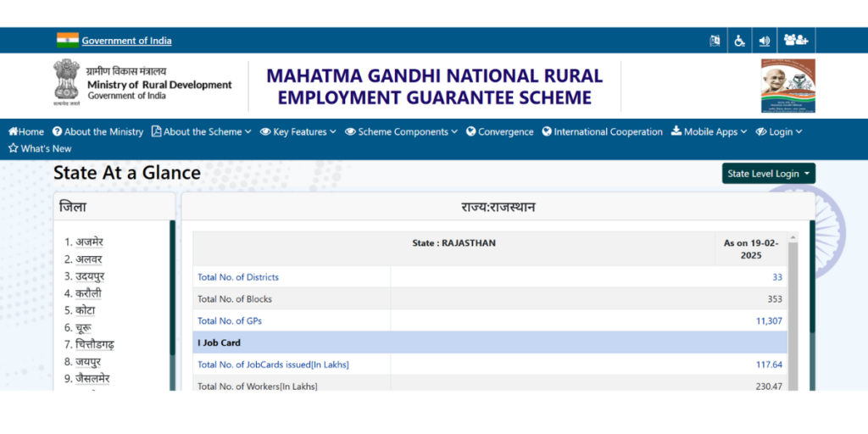The width and height of the screenshot is (868, 434).
Task: Click the State At a Glance heading
Action: [x=127, y=173]
